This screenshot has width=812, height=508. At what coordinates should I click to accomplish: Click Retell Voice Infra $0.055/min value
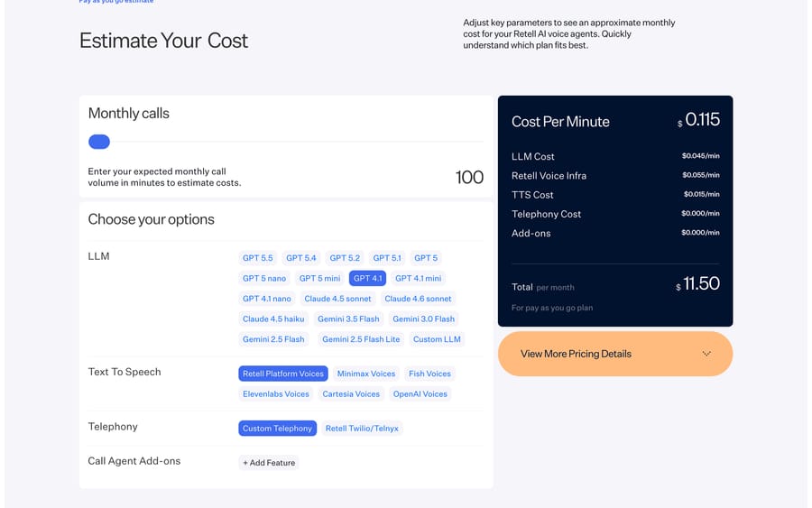point(701,175)
